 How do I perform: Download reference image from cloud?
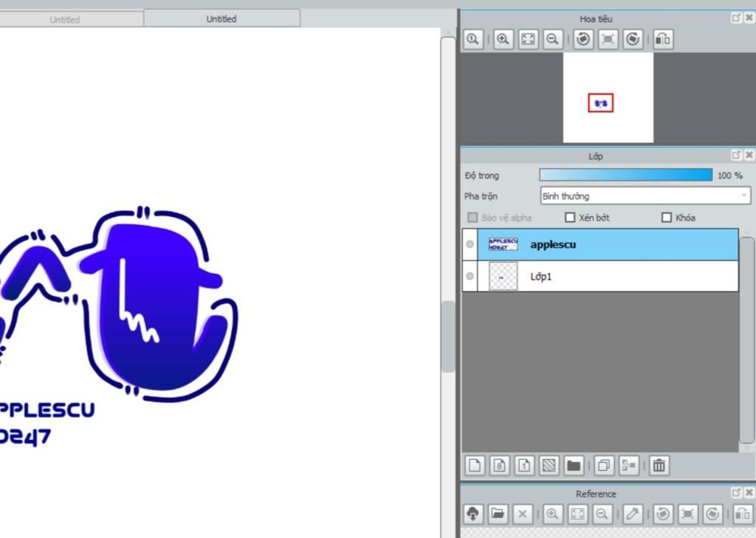pos(473,514)
